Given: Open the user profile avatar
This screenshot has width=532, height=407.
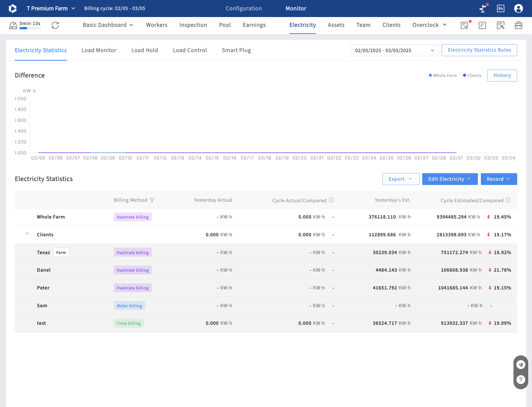Looking at the screenshot, I should (518, 9).
